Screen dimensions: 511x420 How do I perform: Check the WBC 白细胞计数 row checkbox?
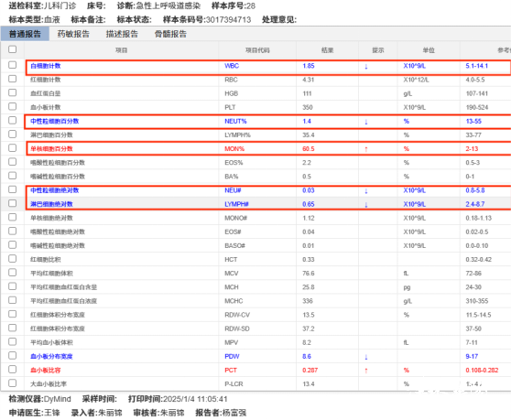(x=13, y=65)
